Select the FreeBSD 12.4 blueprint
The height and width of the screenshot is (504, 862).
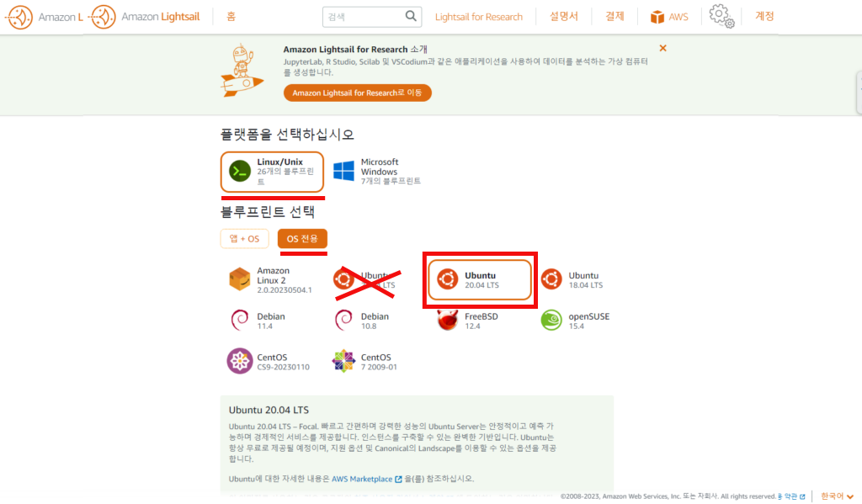coord(468,321)
